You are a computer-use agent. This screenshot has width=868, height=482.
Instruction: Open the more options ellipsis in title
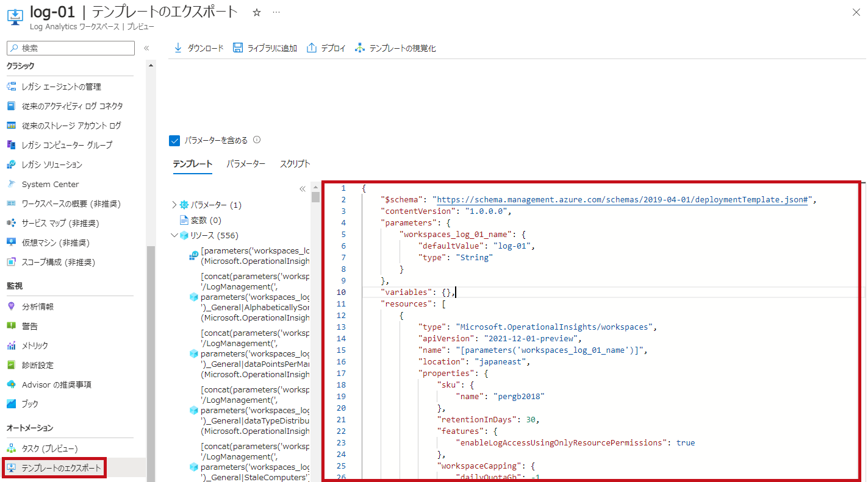pos(276,12)
